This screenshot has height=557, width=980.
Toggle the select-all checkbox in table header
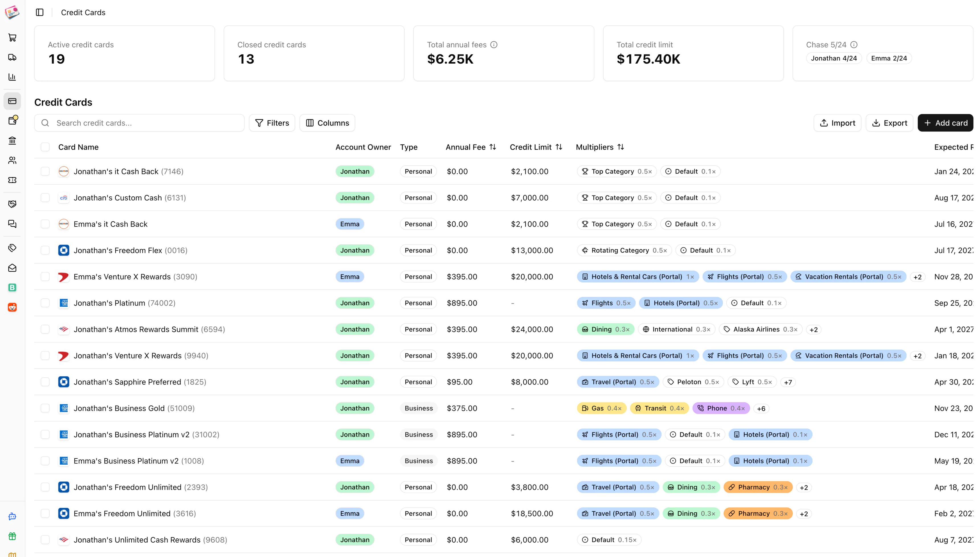point(45,147)
